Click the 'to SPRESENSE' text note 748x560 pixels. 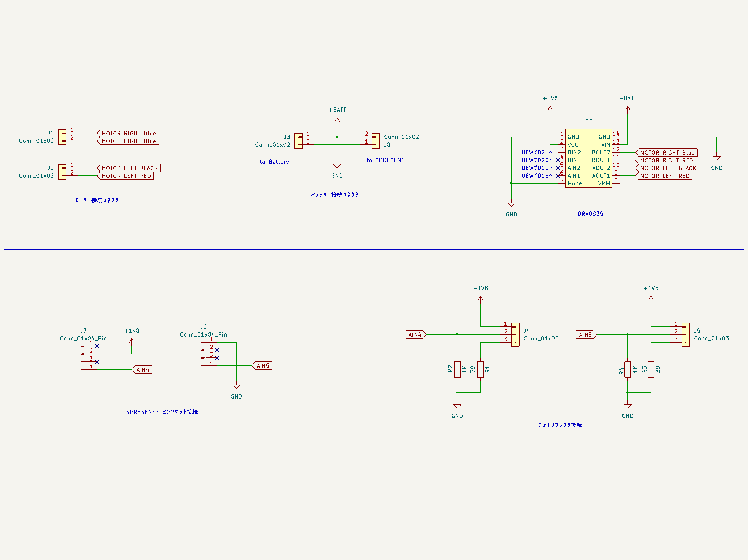(x=387, y=160)
